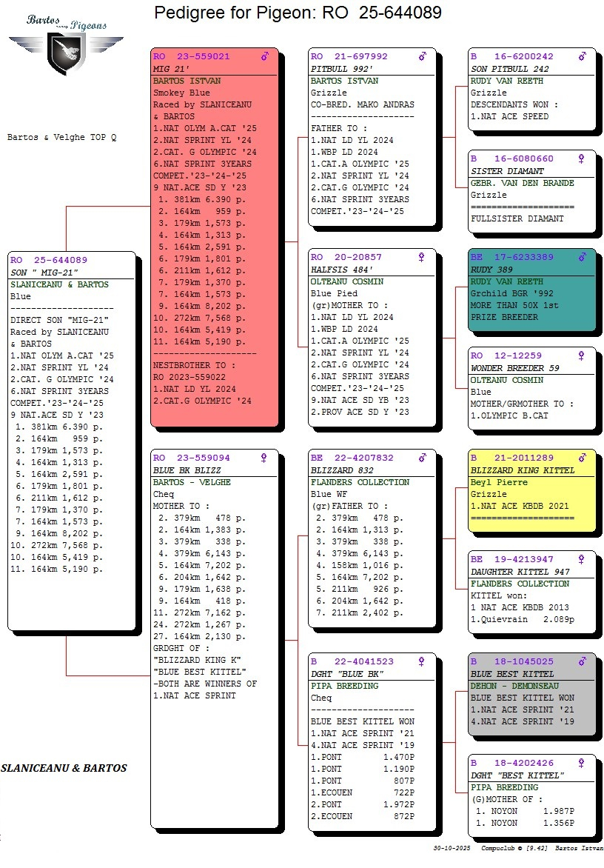Click female symbol on SISTER DIAMANT box
This screenshot has width=604, height=868.
coord(582,158)
